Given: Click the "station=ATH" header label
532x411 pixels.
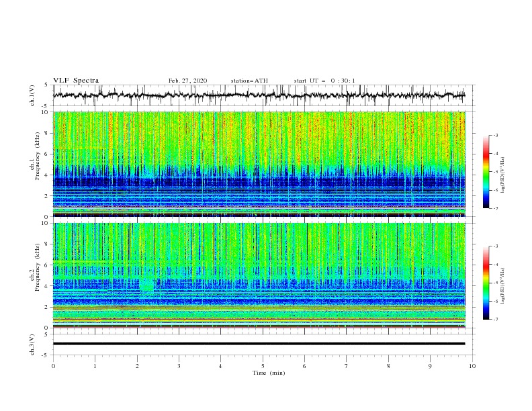Looking at the screenshot, I should pos(249,81).
